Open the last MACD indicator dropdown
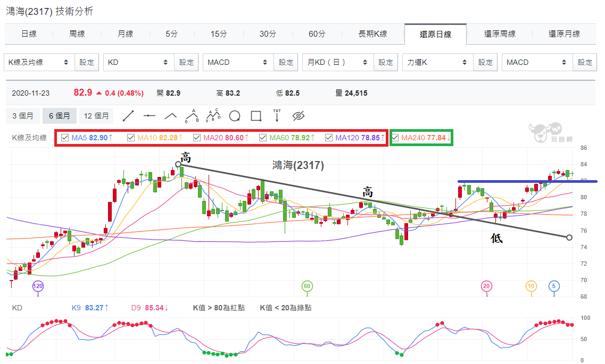Image resolution: width=605 pixels, height=364 pixels. (537, 62)
